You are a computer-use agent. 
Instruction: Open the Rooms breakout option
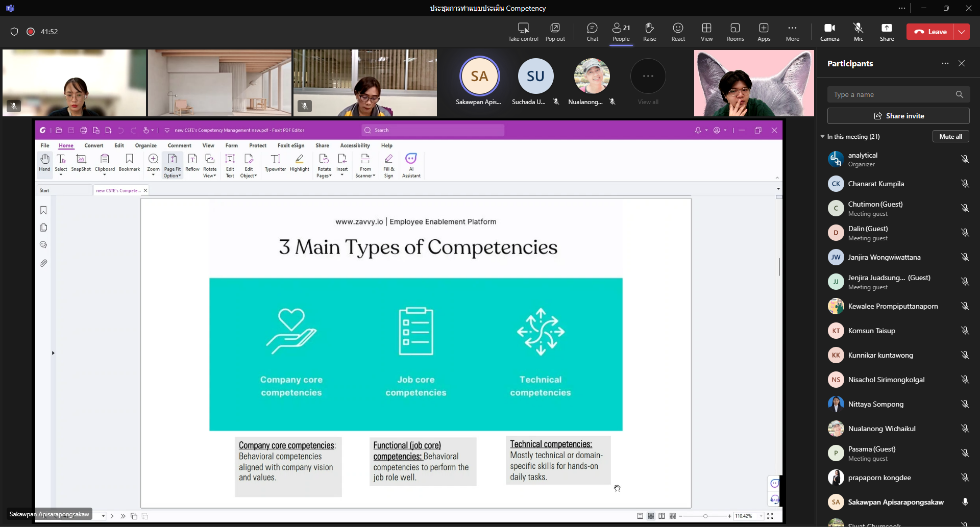pyautogui.click(x=735, y=32)
